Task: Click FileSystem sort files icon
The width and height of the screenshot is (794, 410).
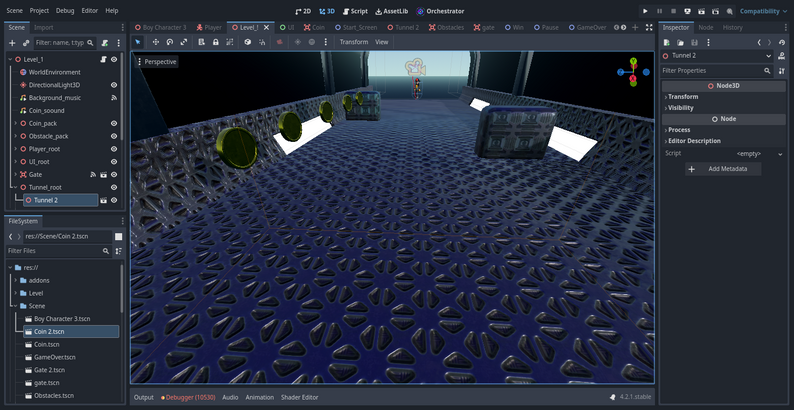Action: point(118,251)
